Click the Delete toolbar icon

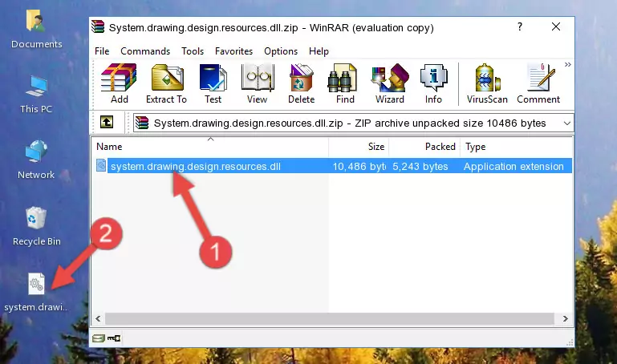(x=302, y=83)
